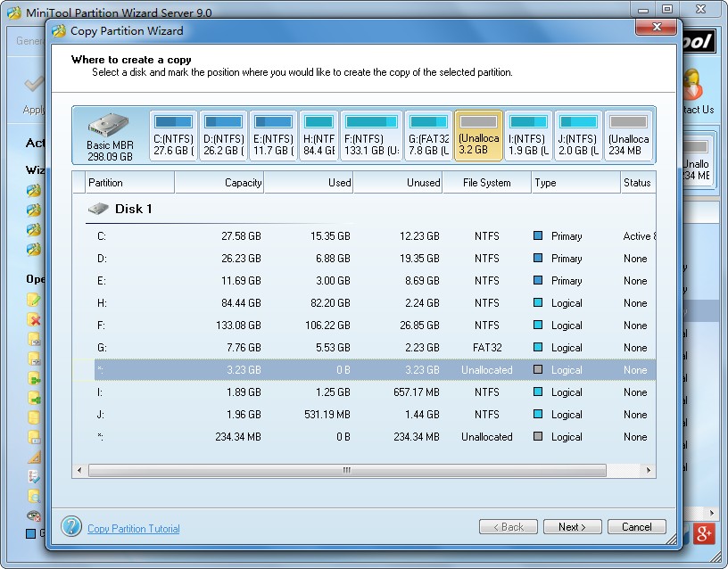The height and width of the screenshot is (569, 728).
Task: Click the horizontal scrollbar right arrow
Action: click(x=648, y=470)
